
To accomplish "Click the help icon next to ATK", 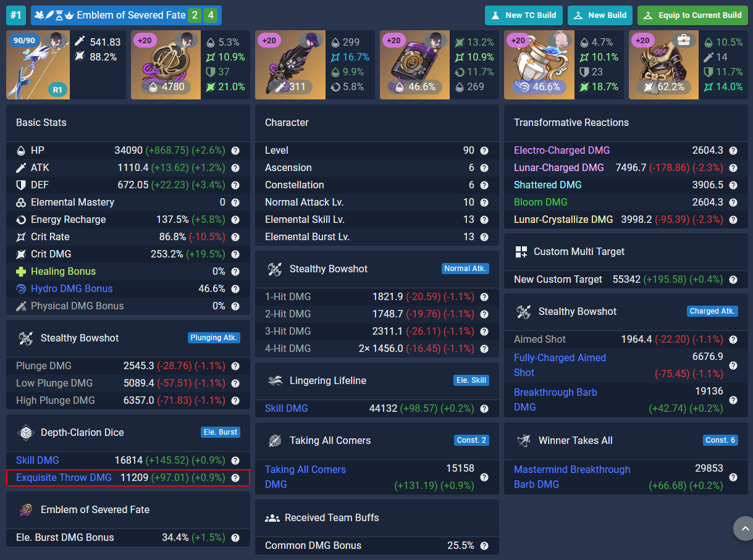I will (x=235, y=168).
